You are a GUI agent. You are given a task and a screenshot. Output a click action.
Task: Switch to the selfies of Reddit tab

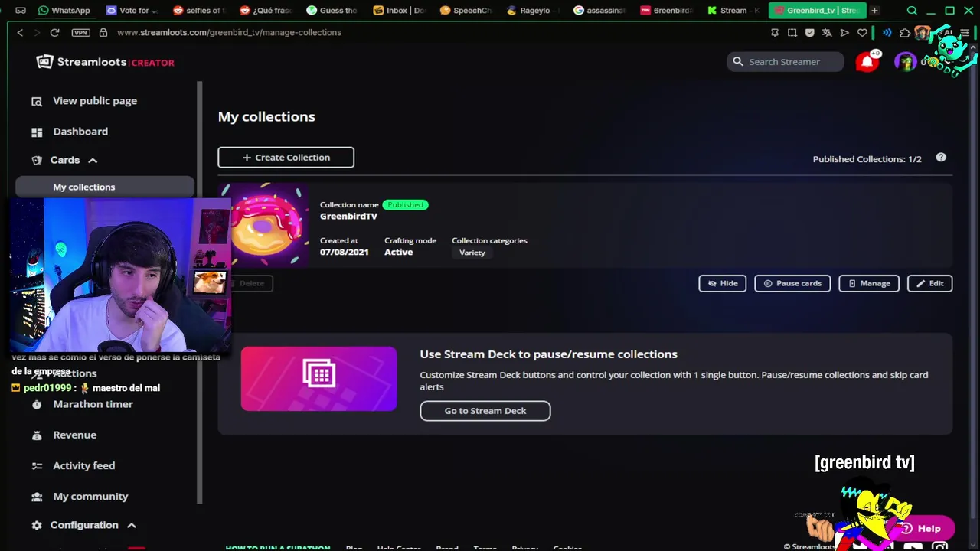(x=198, y=11)
